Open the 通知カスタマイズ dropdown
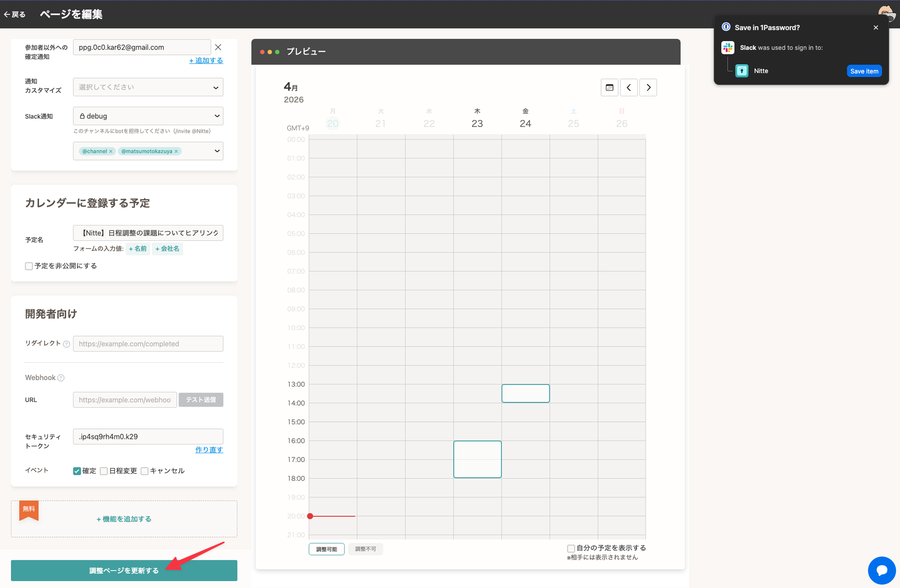This screenshot has height=588, width=900. (148, 87)
